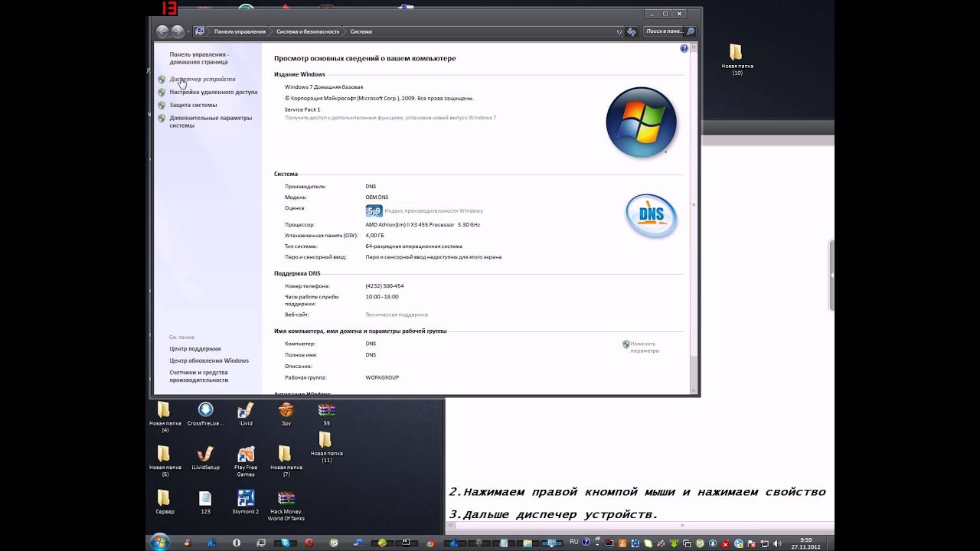
Task: Click the blue help question mark icon
Action: point(684,48)
